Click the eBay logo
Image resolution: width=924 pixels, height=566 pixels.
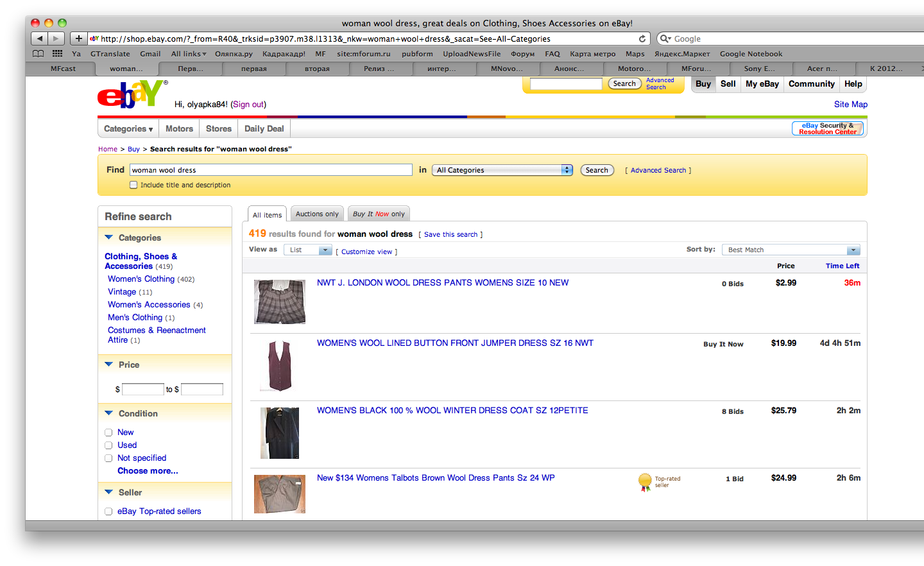(x=132, y=94)
